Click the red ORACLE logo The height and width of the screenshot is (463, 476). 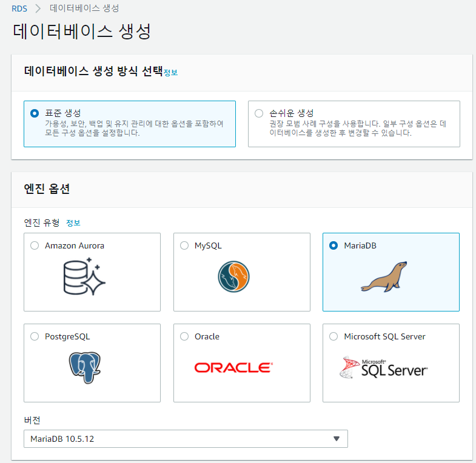pyautogui.click(x=233, y=367)
